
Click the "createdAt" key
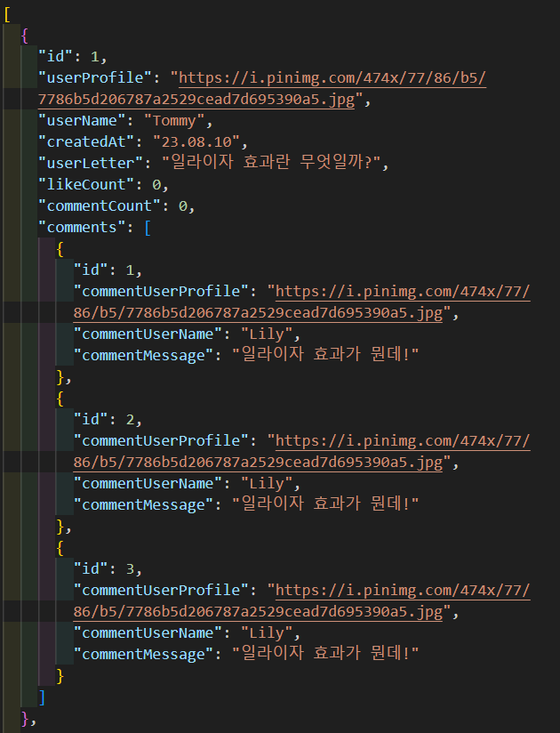pyautogui.click(x=86, y=141)
